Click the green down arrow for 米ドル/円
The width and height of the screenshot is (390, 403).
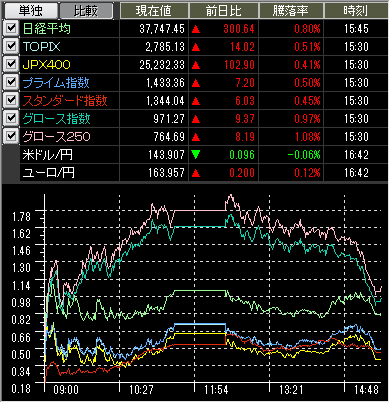196,155
